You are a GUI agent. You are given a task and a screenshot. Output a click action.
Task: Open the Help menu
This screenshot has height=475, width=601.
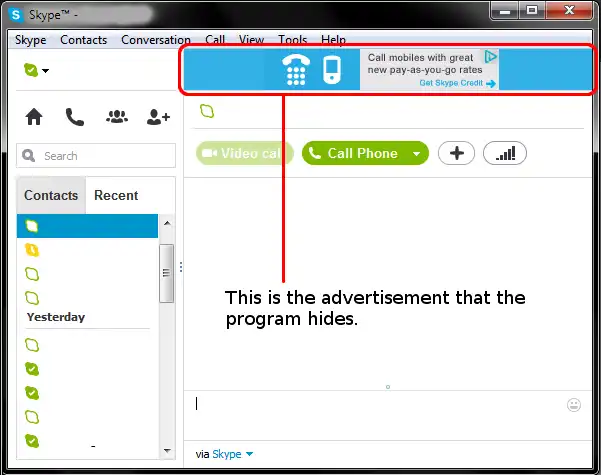333,40
